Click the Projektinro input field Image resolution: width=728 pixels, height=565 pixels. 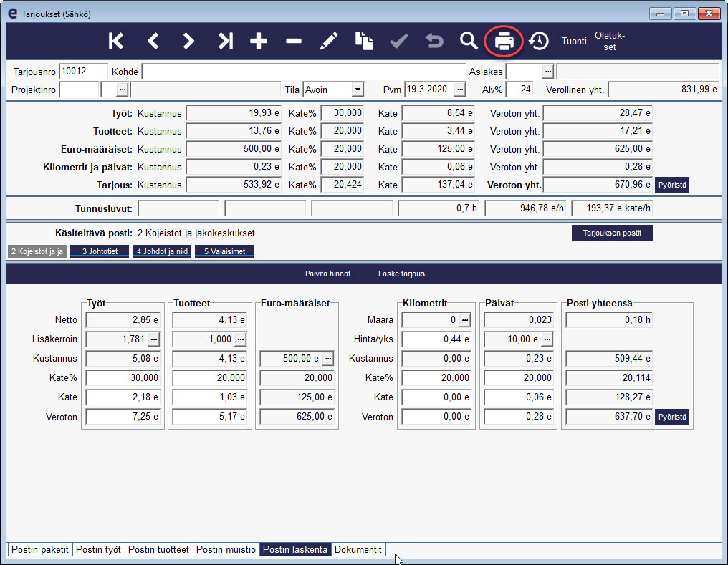click(x=80, y=90)
